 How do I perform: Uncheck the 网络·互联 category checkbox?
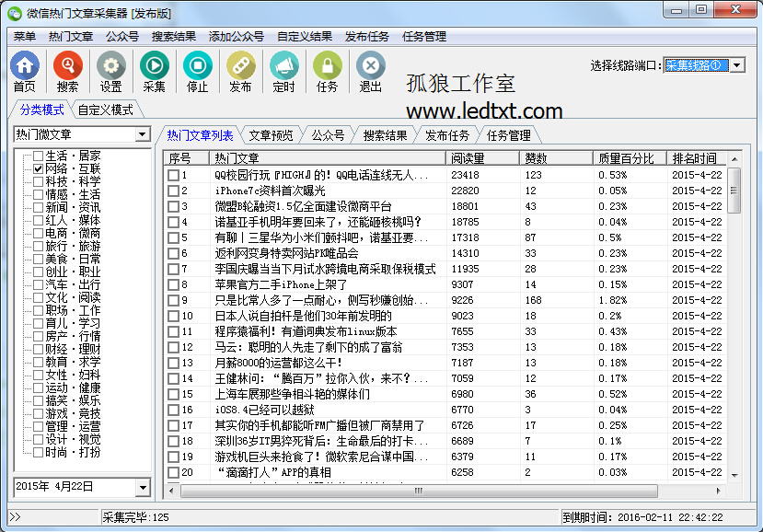tap(38, 169)
